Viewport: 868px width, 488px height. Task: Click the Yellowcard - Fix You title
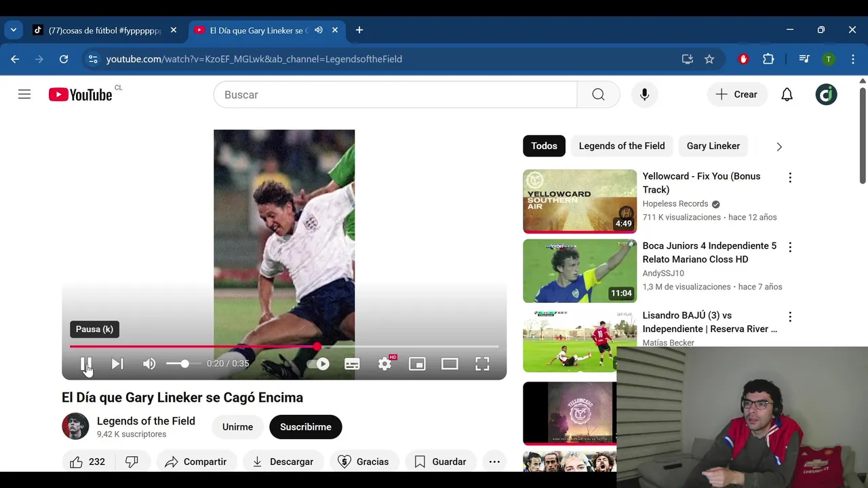tap(701, 183)
